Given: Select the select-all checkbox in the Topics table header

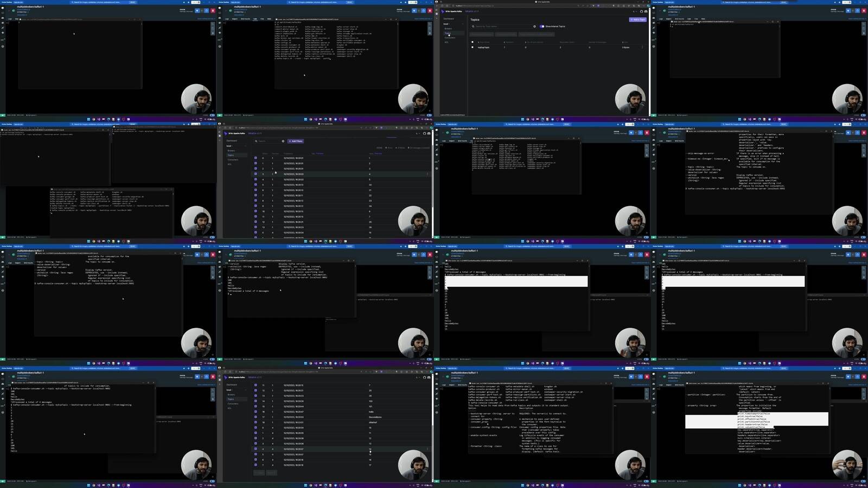Looking at the screenshot, I should click(473, 42).
